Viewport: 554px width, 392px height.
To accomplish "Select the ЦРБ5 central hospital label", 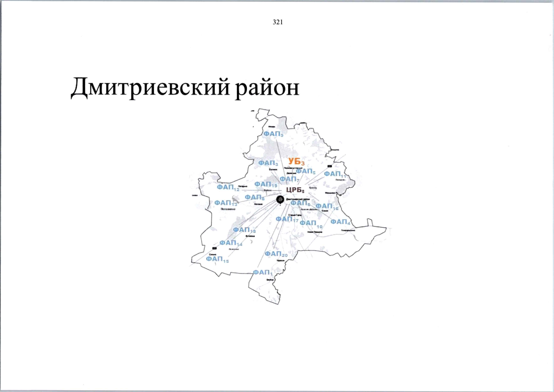I will click(x=295, y=189).
